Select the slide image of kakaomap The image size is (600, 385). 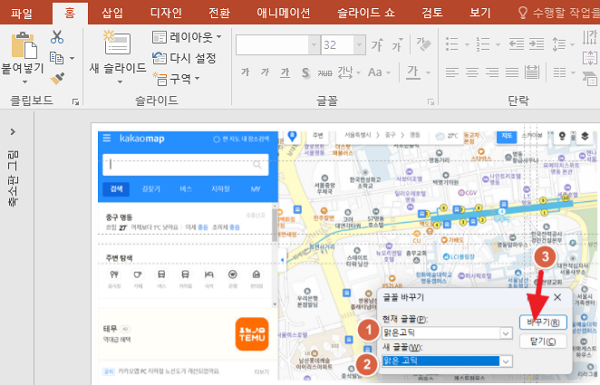346,256
